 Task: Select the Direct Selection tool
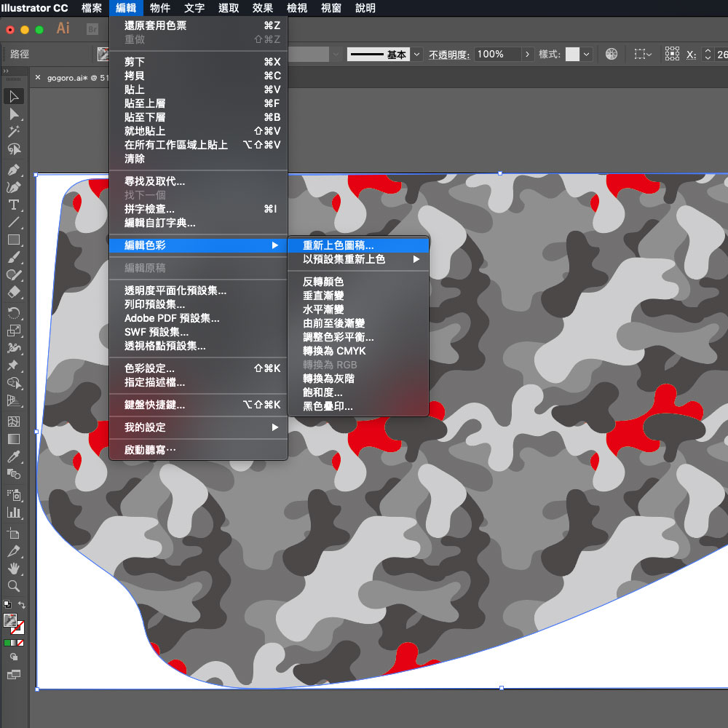[14, 114]
